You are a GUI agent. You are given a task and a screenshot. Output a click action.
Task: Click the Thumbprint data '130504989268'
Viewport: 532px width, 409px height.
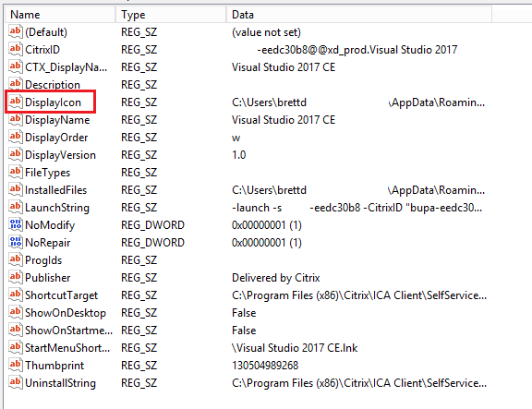point(265,366)
